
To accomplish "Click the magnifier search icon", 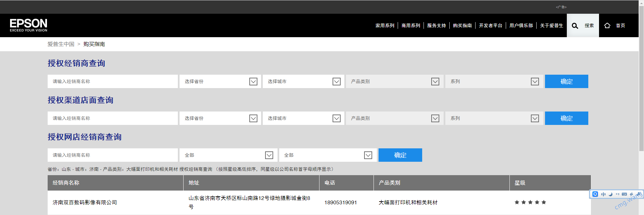I will tap(575, 26).
